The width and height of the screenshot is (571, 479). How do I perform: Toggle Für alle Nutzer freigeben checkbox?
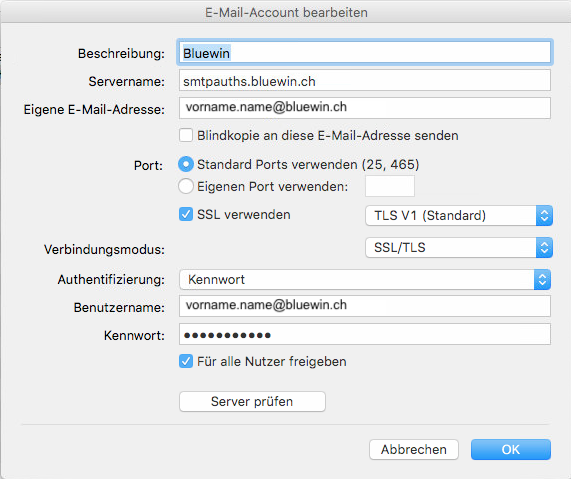(186, 361)
